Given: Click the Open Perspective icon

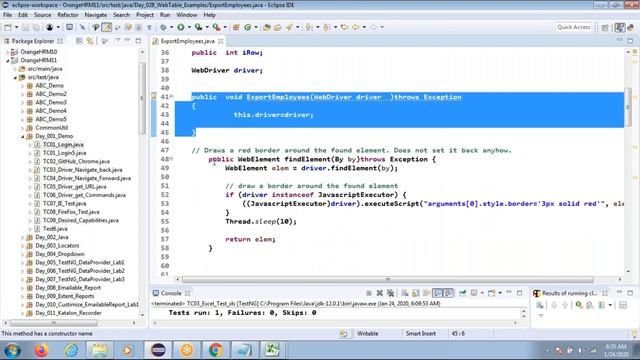Looking at the screenshot, I should click(605, 27).
